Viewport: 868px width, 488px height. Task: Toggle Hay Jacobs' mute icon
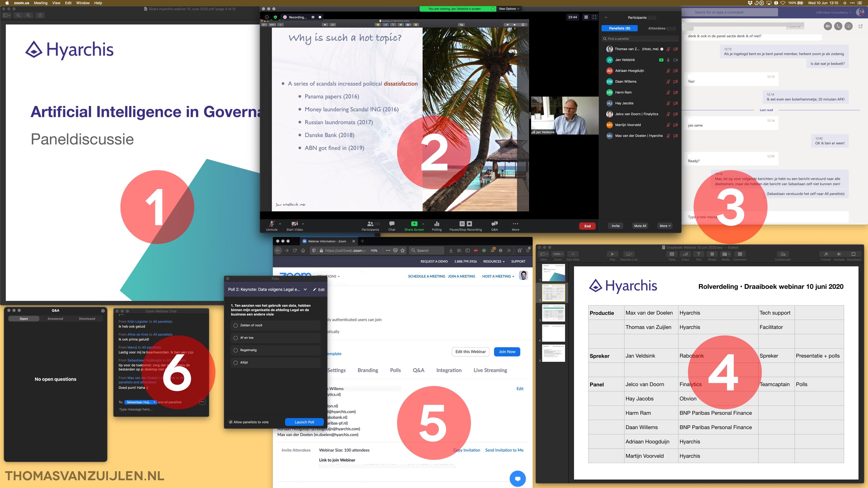click(x=668, y=103)
